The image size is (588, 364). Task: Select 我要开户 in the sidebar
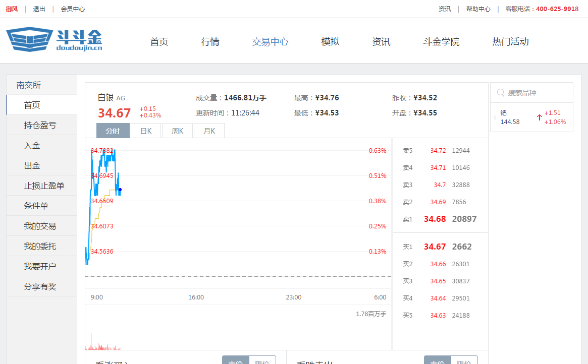41,266
